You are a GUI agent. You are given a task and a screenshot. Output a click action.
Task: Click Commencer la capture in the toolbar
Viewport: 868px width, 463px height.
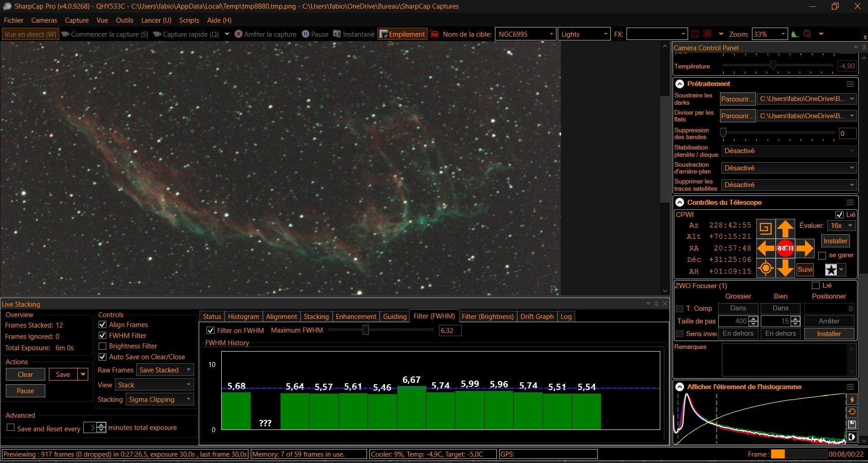105,34
